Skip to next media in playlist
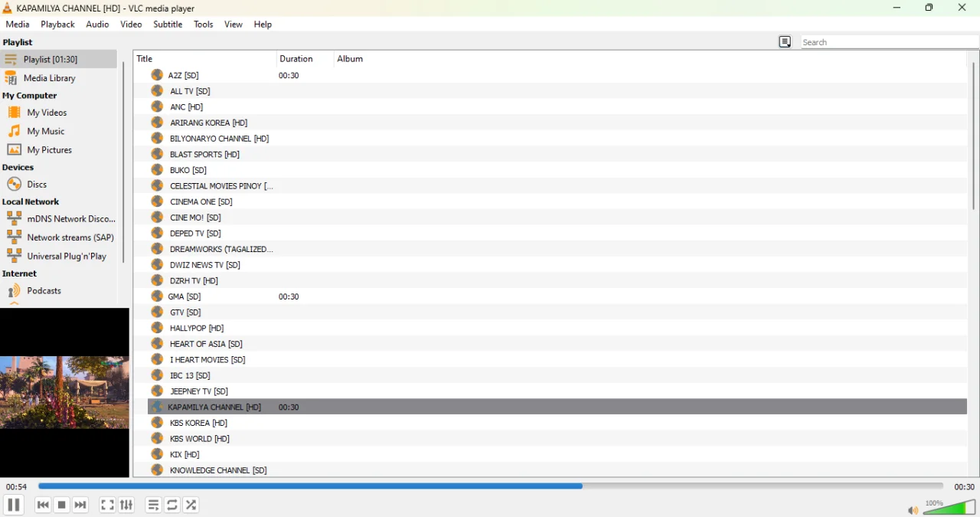980x517 pixels. 80,505
